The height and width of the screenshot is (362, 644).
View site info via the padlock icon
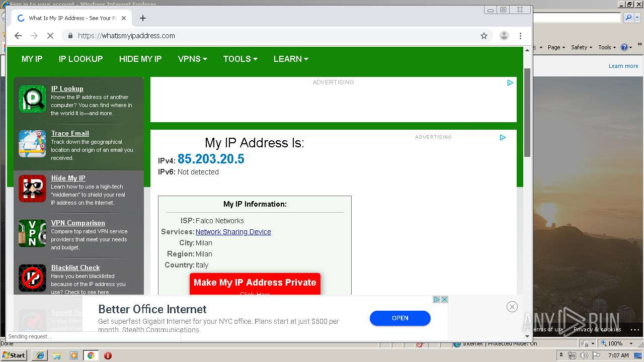[x=70, y=36]
